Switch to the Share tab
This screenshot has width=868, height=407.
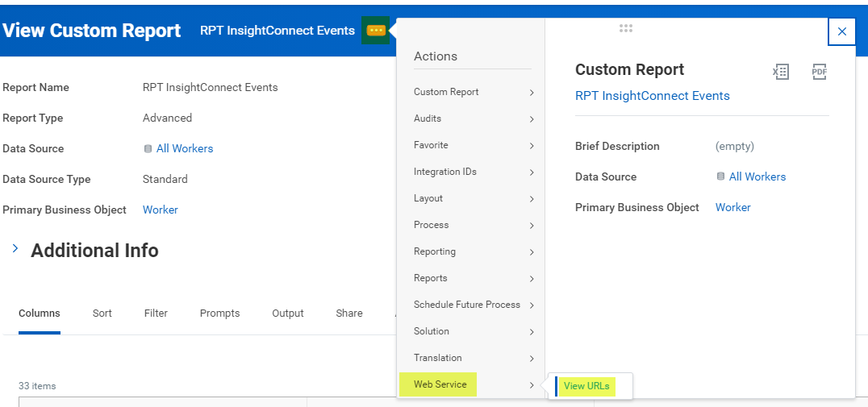point(348,314)
